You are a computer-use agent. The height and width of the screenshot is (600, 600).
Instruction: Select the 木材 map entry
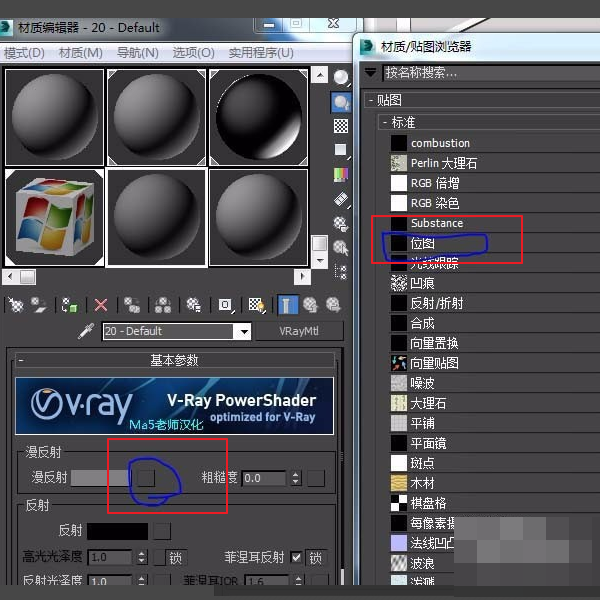tap(494, 483)
